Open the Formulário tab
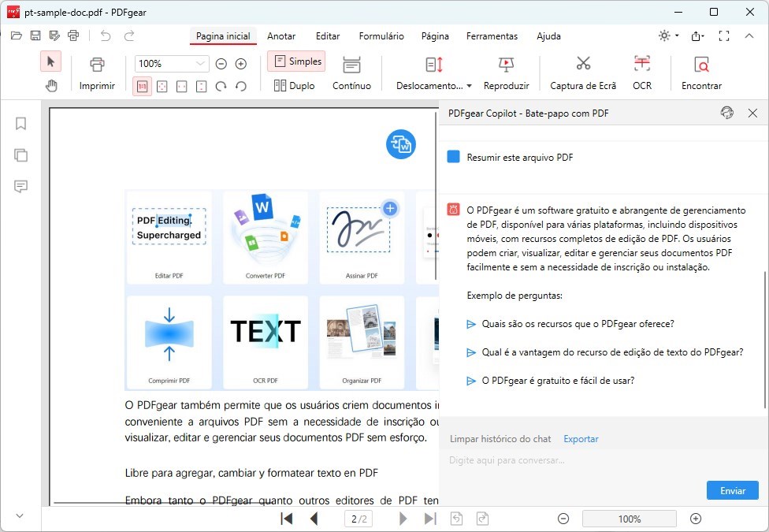769x532 pixels. (381, 35)
